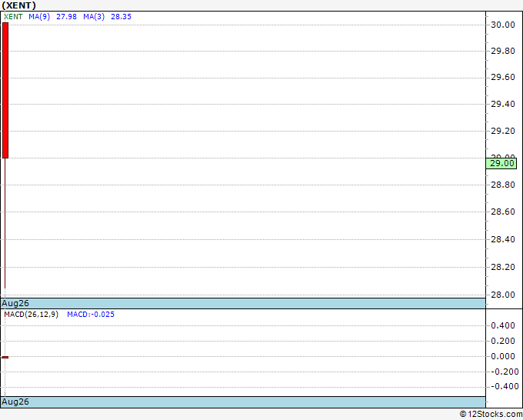The image size is (523, 420).
Task: Click the 29.40 price axis label
Action: [503, 104]
